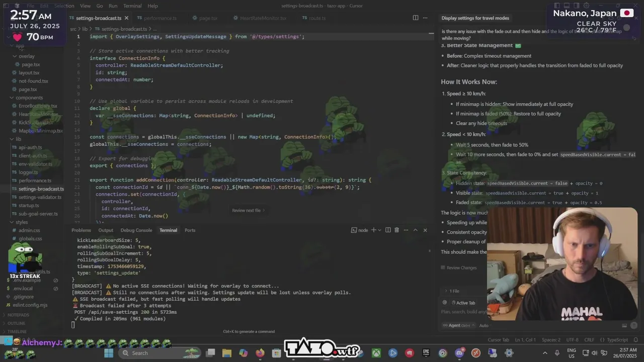Open the HeartRateMonitor.tsx editor tab
644x362 pixels.
click(263, 18)
